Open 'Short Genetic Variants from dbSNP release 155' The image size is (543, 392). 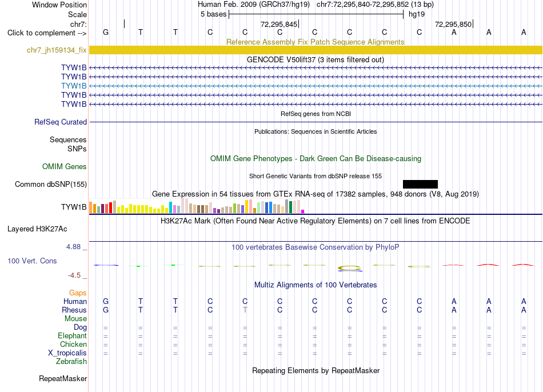[316, 176]
